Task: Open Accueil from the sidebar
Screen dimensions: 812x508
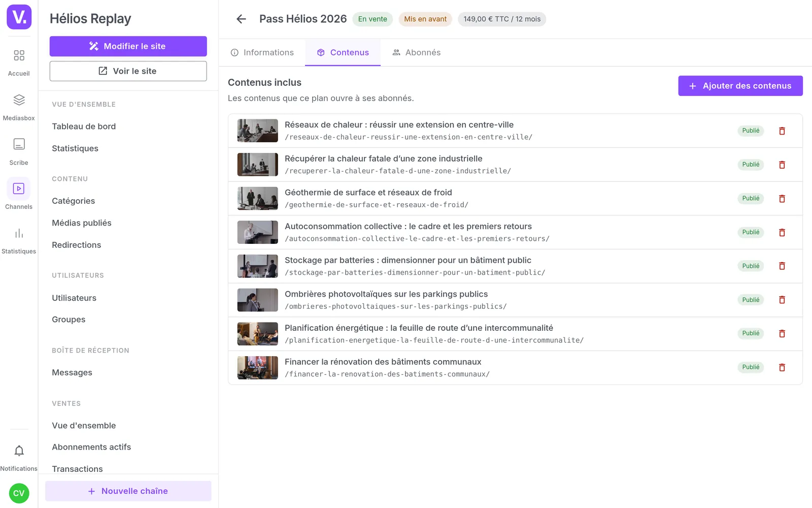Action: pyautogui.click(x=19, y=63)
